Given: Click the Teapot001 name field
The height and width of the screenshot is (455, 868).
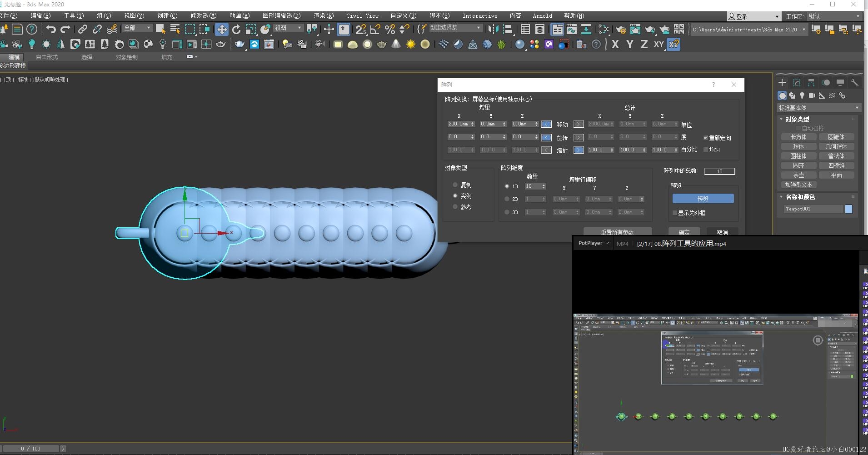Looking at the screenshot, I should click(x=813, y=209).
